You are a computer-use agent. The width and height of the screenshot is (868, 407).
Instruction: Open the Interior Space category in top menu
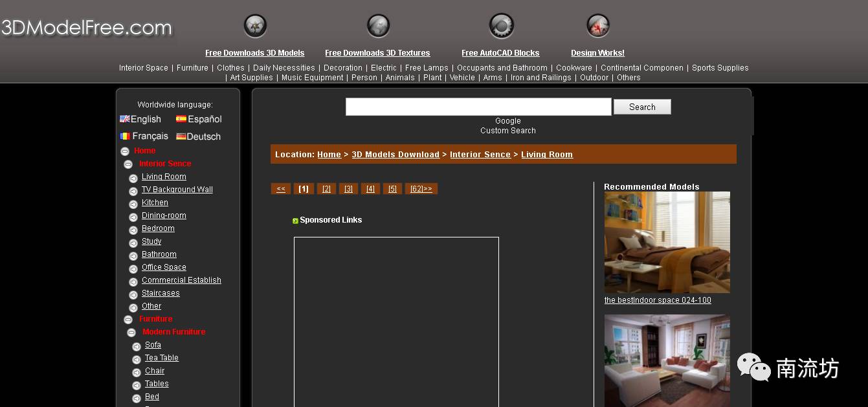tap(144, 68)
